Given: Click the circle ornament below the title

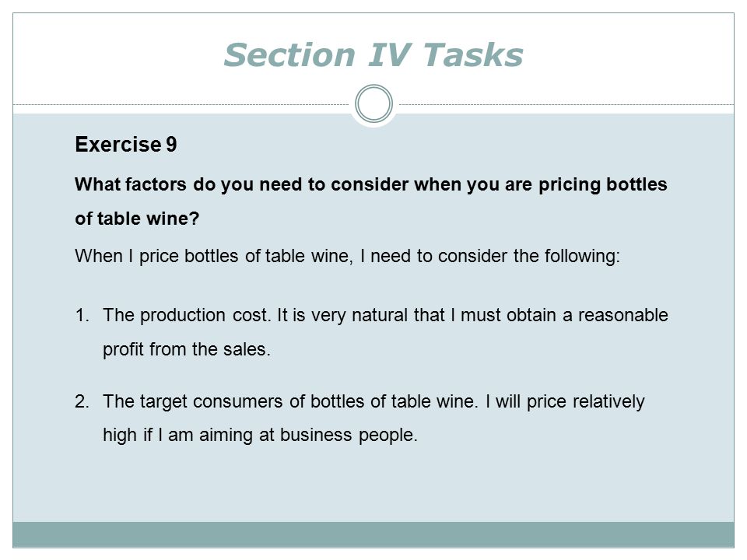Looking at the screenshot, I should 373,103.
